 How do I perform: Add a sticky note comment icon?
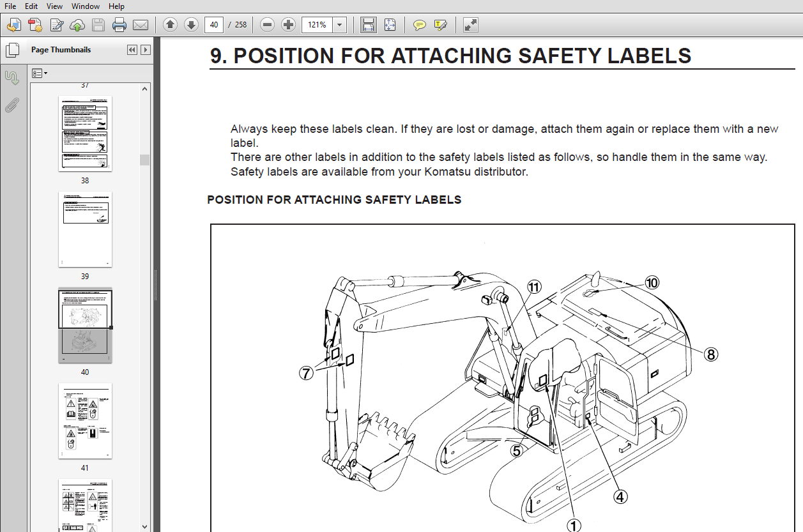pos(420,25)
